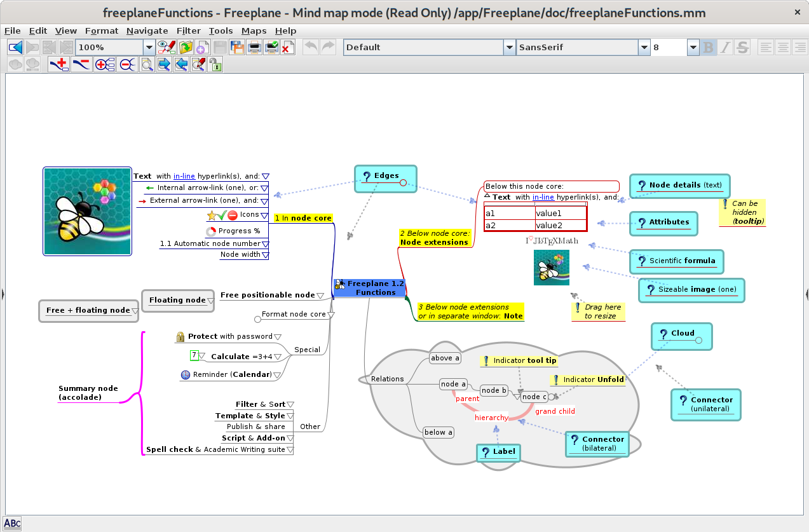Click the printer icon in the toolbar
The height and width of the screenshot is (532, 809).
tap(254, 47)
